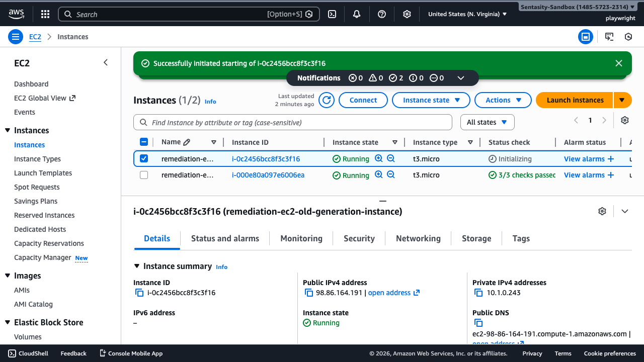Copy the Private IPv4 address
The image size is (644, 362).
[x=478, y=293]
